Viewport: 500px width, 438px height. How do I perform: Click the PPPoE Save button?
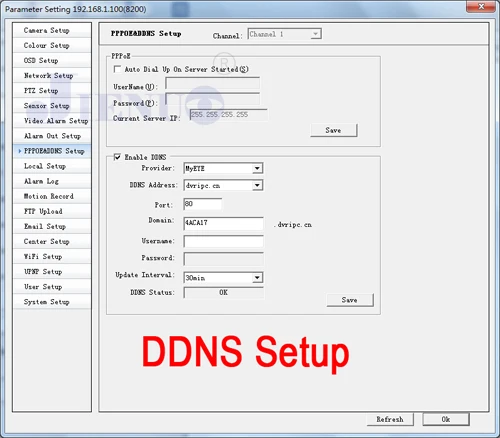point(333,130)
